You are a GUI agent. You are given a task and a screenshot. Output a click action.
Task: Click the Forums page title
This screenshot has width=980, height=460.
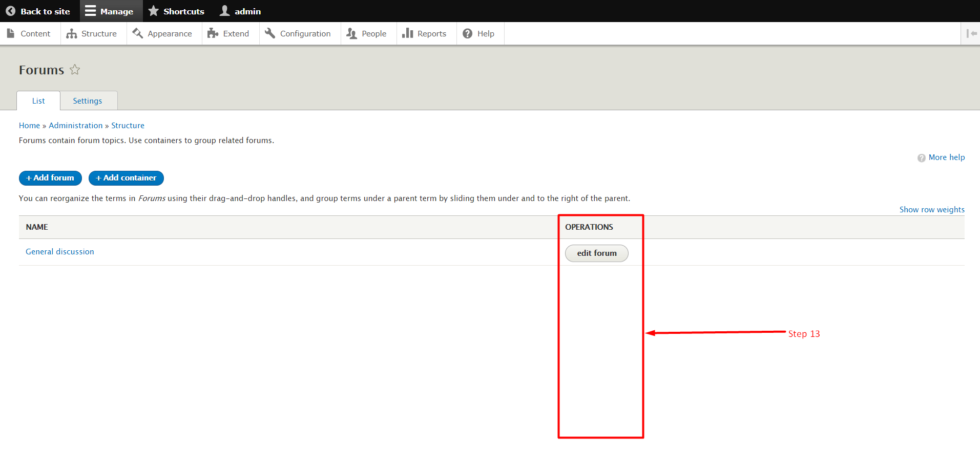(41, 70)
